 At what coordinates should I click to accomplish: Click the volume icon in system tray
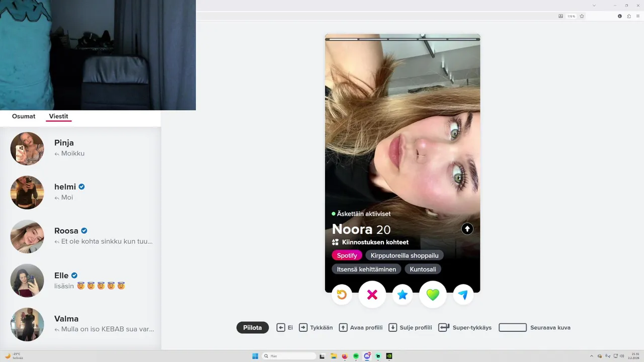(622, 356)
